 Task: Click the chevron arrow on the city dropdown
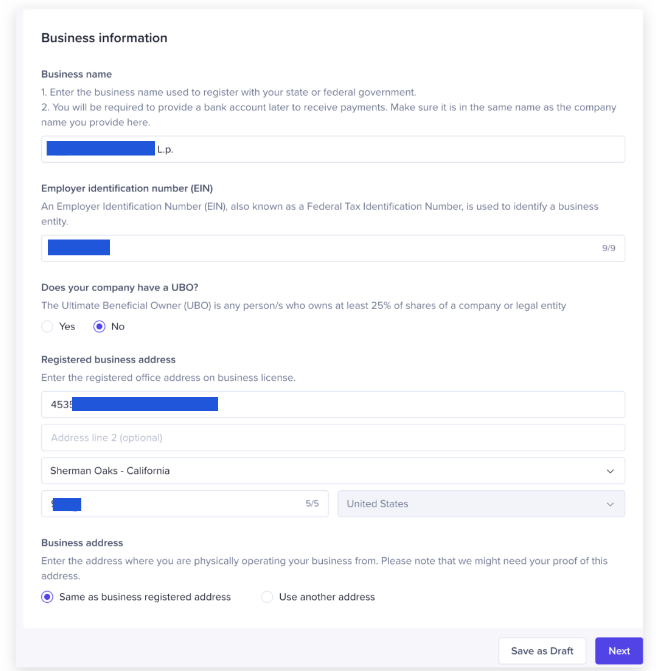click(x=610, y=471)
